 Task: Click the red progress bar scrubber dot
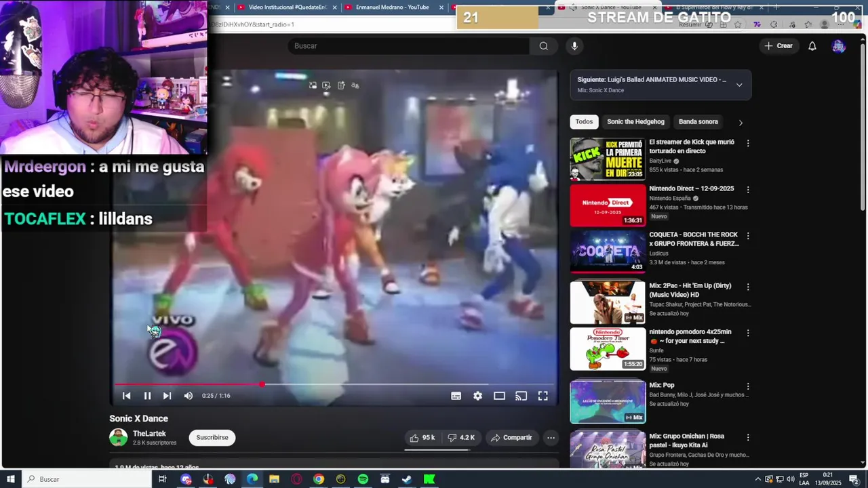pos(262,384)
